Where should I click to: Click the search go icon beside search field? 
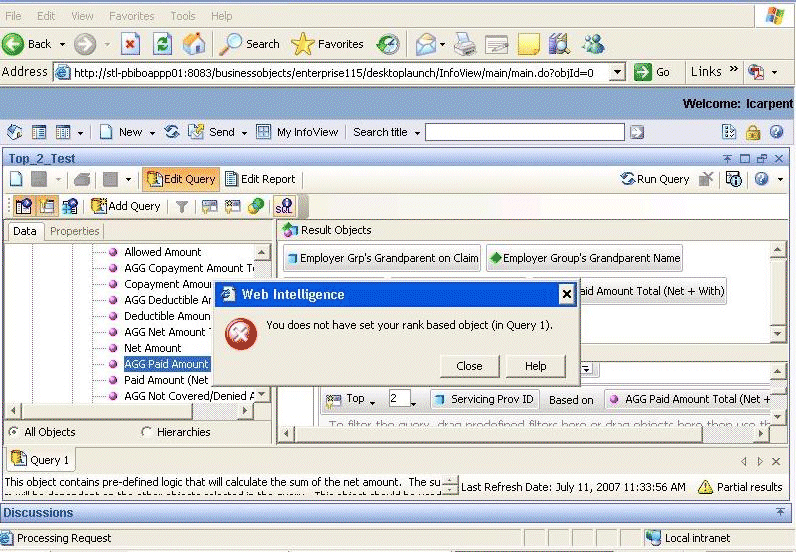tap(636, 132)
